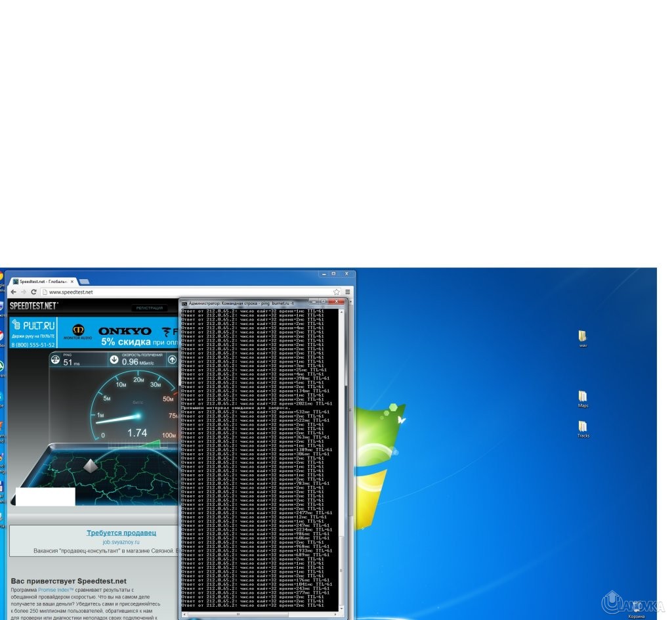Select the Tracks folder on desktop
The height and width of the screenshot is (620, 672).
583,429
